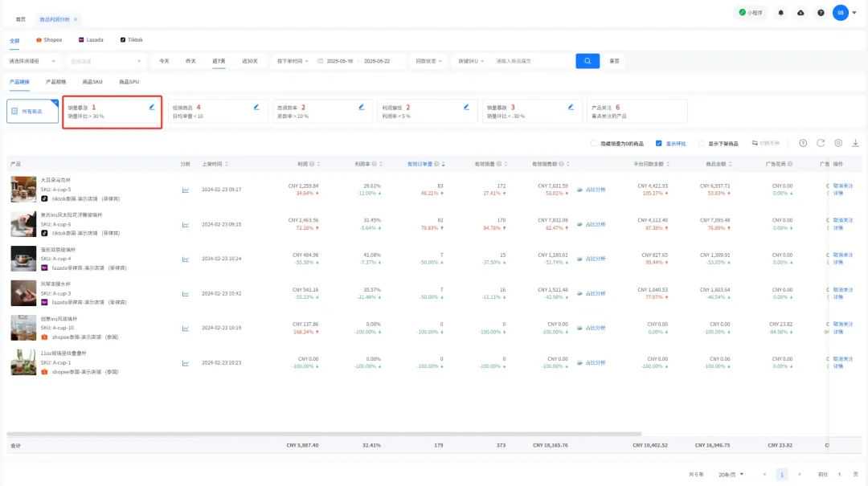The height and width of the screenshot is (486, 868).
Task: Select the '近7天' quick date option
Action: point(219,61)
